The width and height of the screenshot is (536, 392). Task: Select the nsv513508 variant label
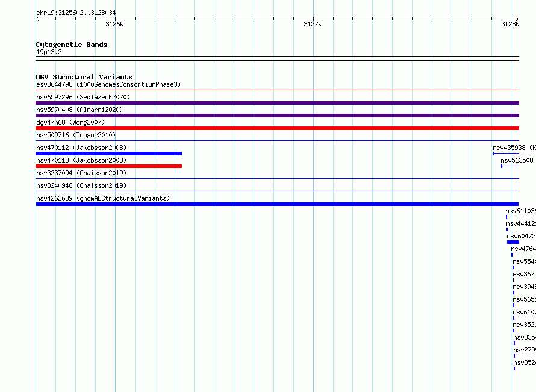pyautogui.click(x=517, y=160)
